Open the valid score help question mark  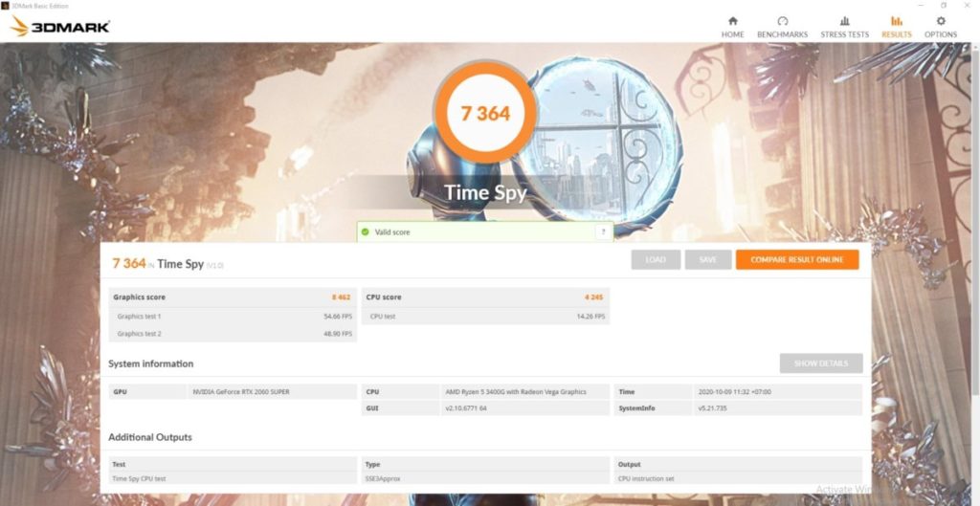603,231
